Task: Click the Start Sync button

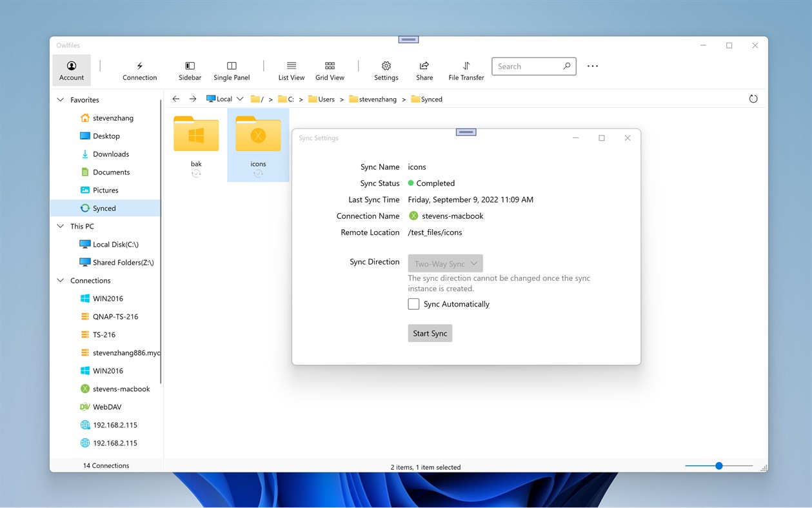Action: point(430,333)
